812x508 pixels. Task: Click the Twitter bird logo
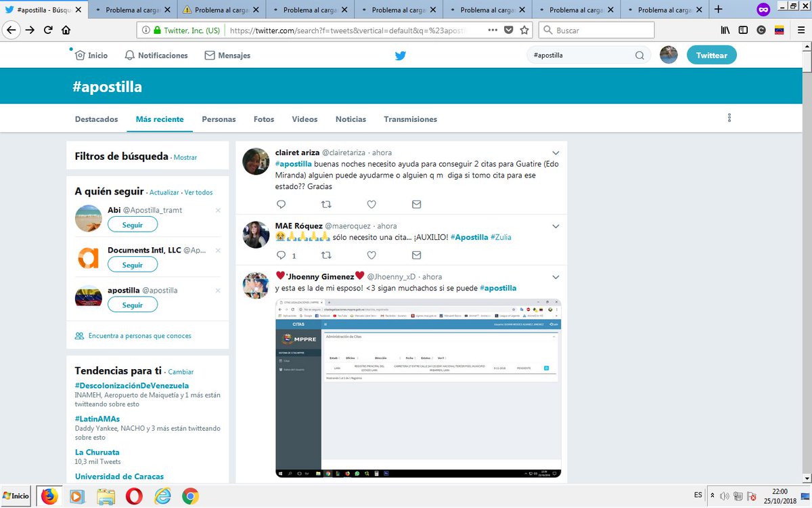[x=401, y=56]
